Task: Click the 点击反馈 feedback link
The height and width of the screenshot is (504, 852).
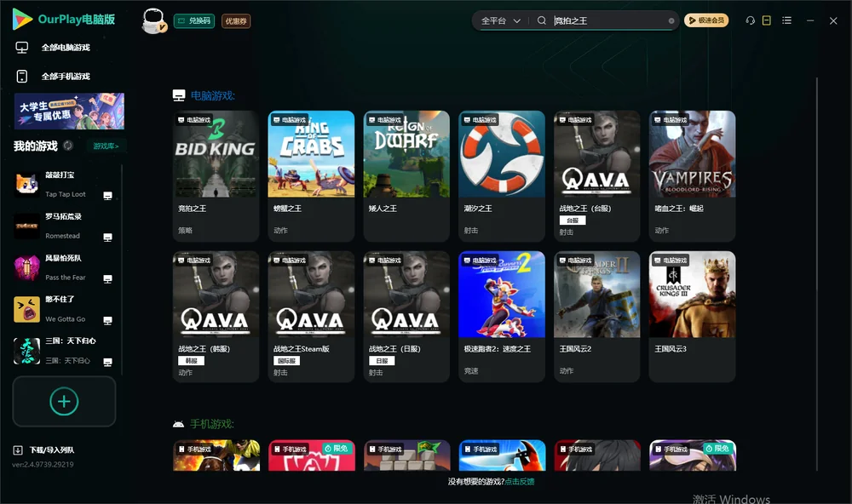Action: 520,481
